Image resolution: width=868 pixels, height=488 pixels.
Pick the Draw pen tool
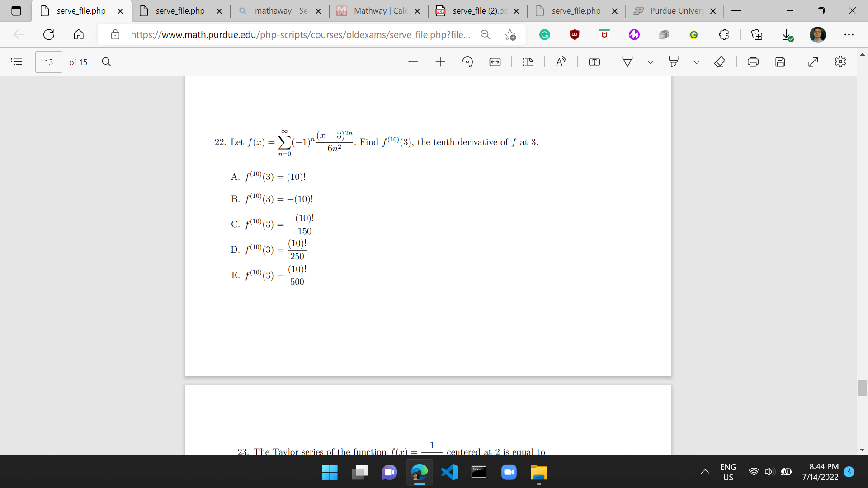click(627, 62)
